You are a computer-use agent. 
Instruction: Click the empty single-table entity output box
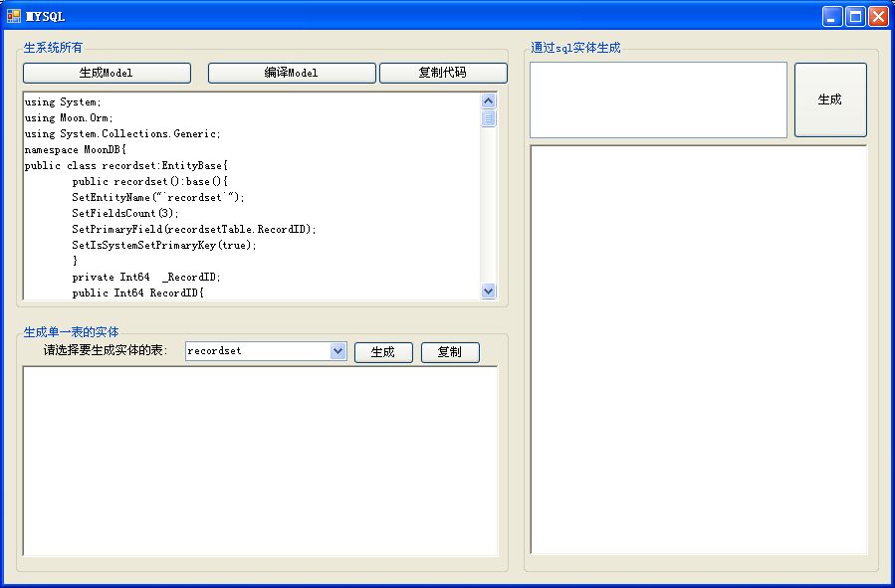[260, 461]
